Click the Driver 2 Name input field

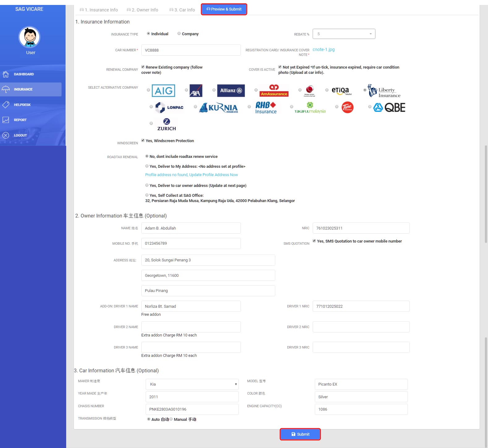pos(191,327)
